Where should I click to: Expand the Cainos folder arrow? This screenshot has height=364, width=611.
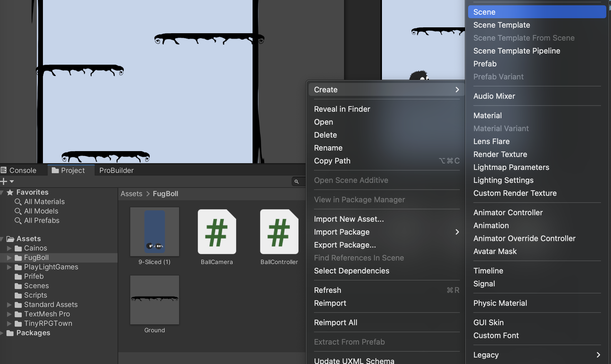coord(9,248)
